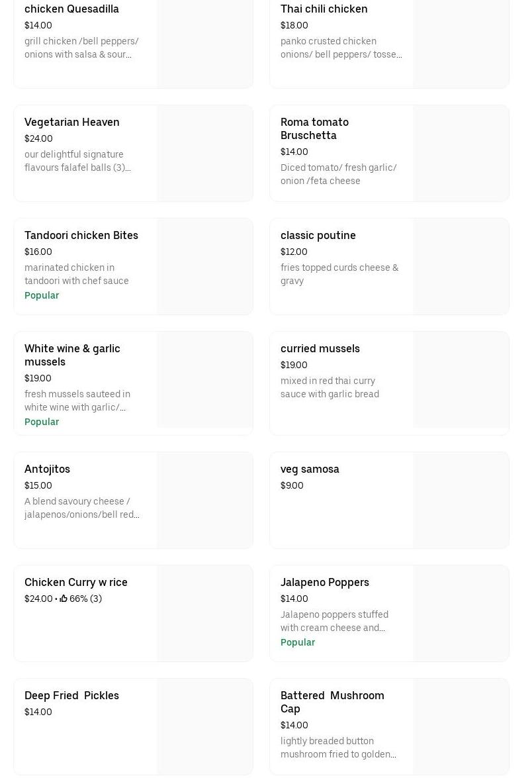This screenshot has height=778, width=532.
Task: Select Thai chili chicken menu item
Action: click(x=324, y=9)
